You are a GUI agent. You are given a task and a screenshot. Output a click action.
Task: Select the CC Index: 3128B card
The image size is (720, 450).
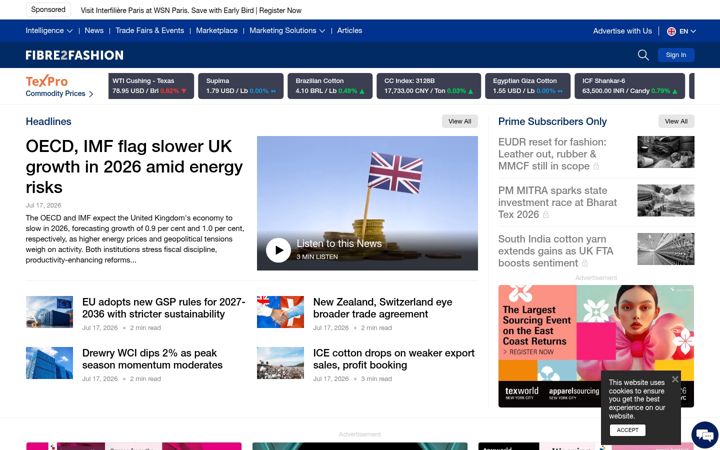pos(429,86)
